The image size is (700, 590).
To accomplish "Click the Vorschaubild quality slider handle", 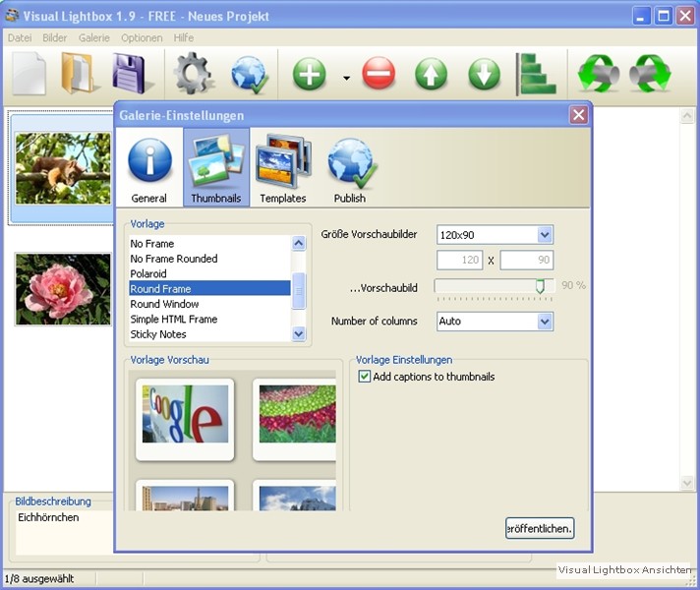I will (540, 285).
